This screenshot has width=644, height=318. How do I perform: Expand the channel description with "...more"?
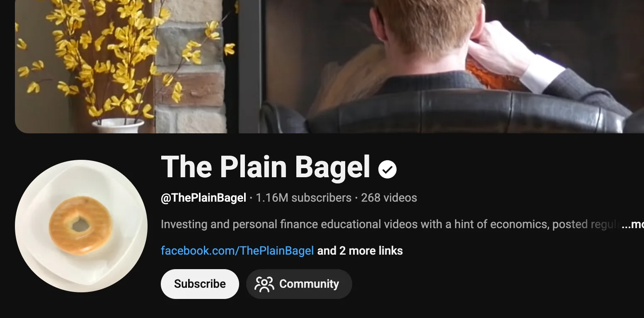pos(633,224)
